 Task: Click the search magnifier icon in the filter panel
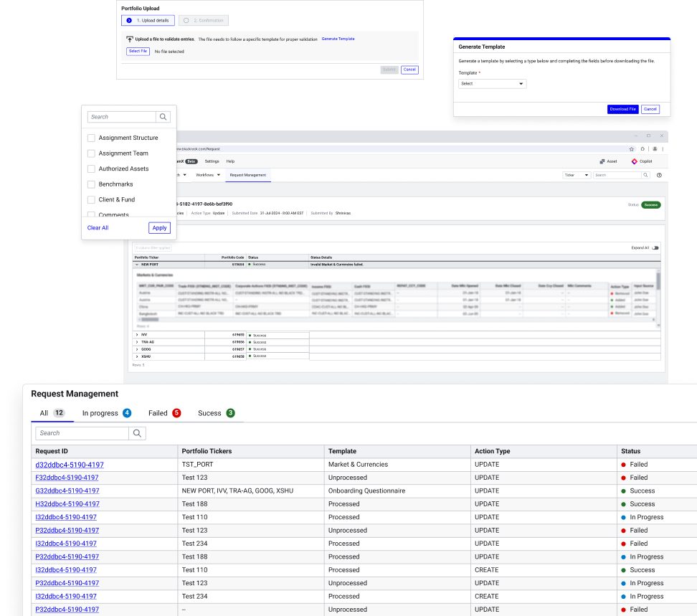[x=163, y=117]
